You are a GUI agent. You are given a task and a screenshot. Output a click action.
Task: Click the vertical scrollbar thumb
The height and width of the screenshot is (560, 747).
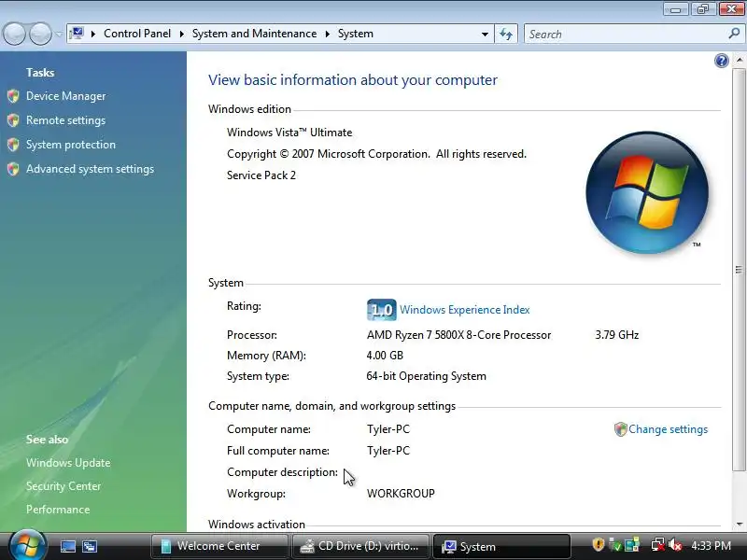pyautogui.click(x=739, y=270)
